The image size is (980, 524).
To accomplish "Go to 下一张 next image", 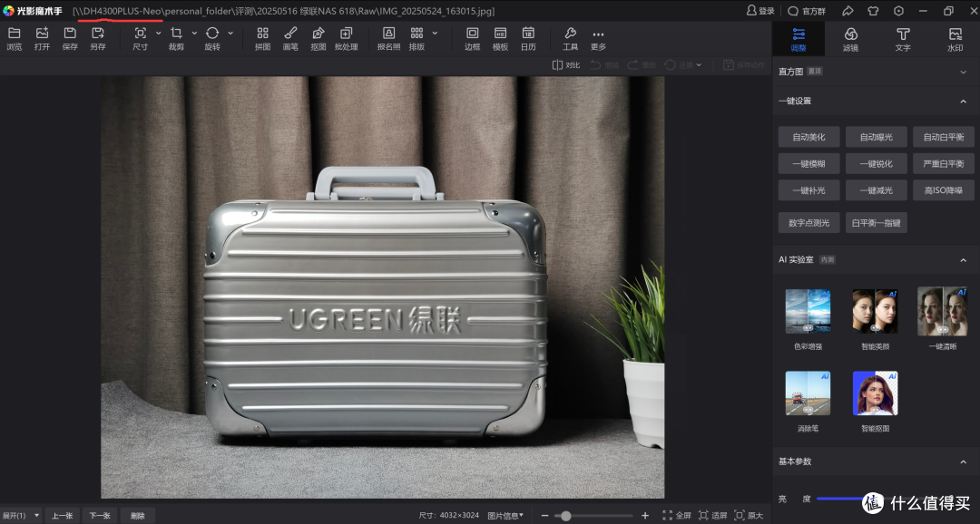I will pos(100,515).
